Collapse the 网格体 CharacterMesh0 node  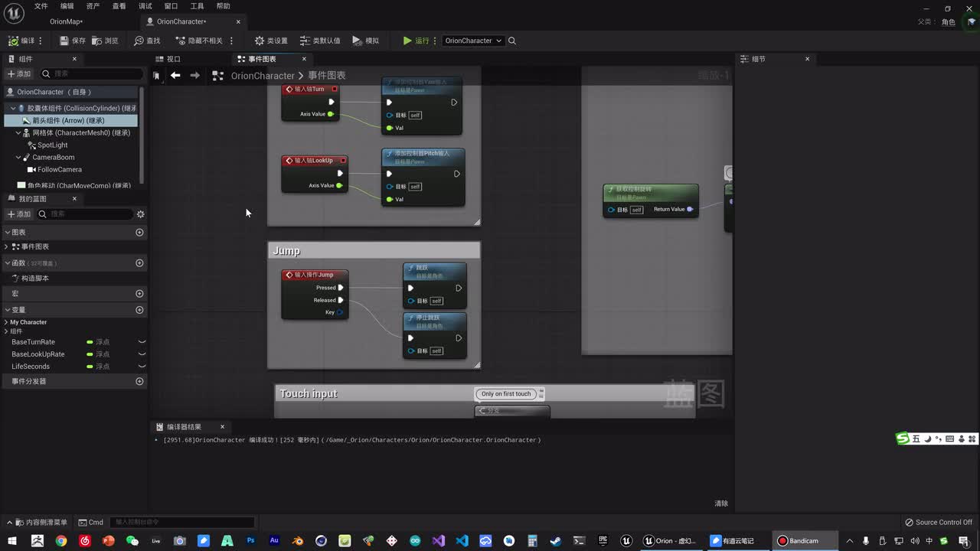coord(18,132)
